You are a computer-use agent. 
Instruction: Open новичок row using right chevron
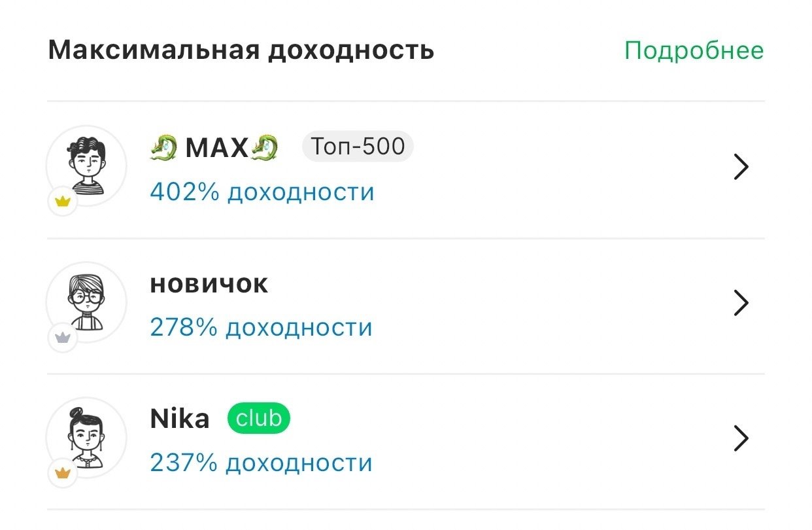740,303
